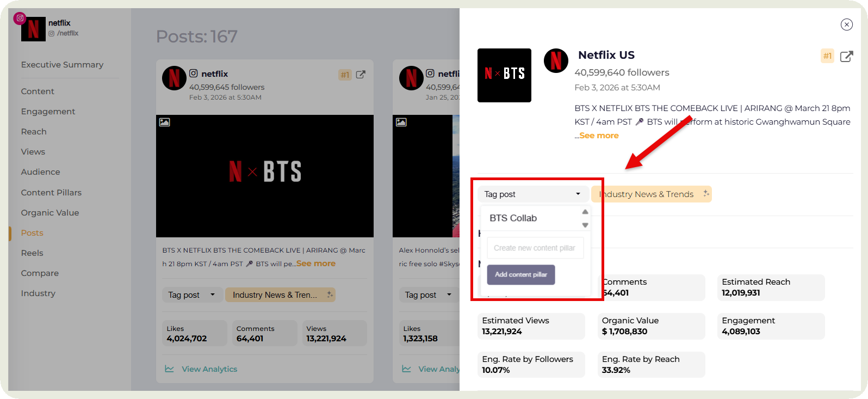Open Tag post dropdown on first post card
This screenshot has height=399, width=868.
(x=192, y=295)
